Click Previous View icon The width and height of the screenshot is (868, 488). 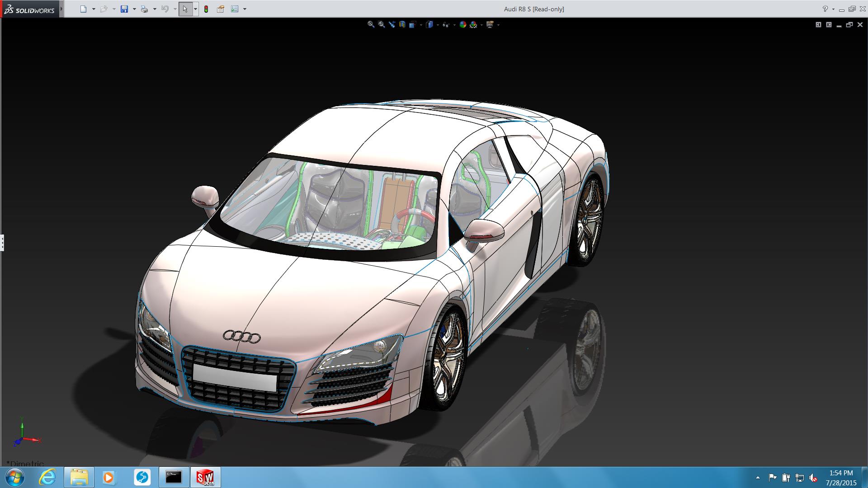(x=392, y=25)
